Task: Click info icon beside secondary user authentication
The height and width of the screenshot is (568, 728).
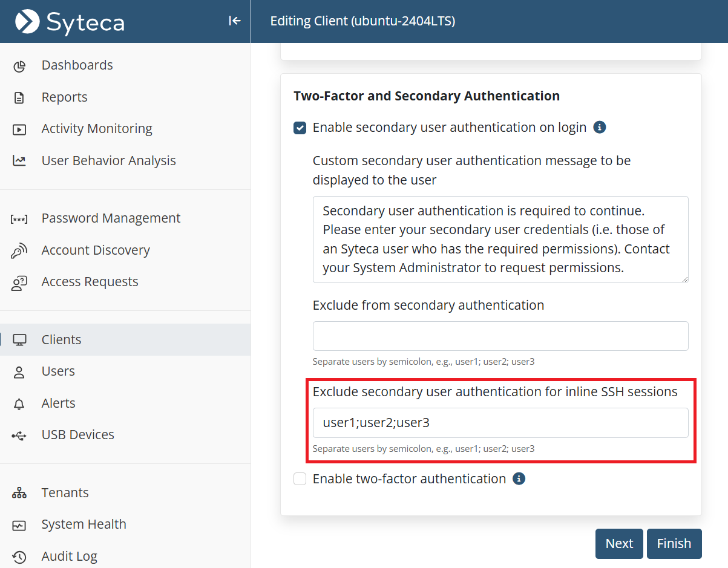Action: (600, 128)
